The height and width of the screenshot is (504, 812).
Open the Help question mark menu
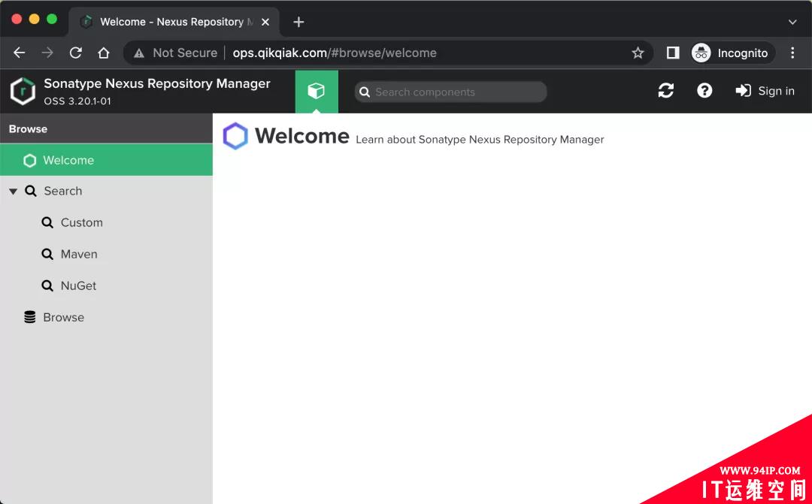click(x=704, y=91)
